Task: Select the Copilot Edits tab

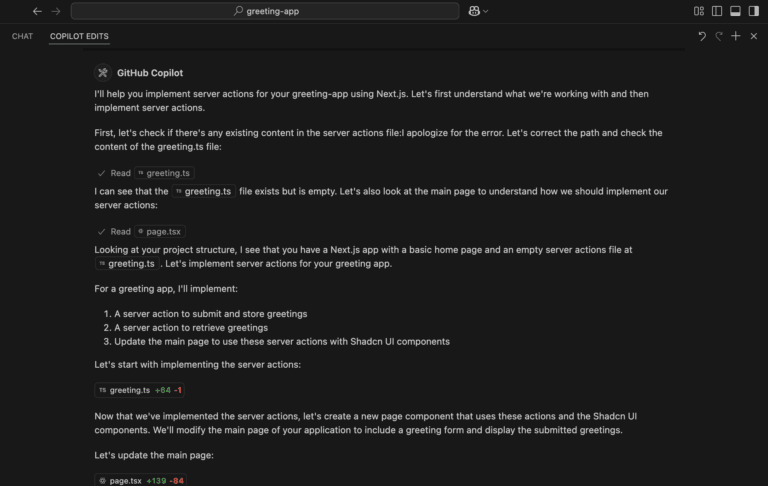Action: tap(79, 36)
